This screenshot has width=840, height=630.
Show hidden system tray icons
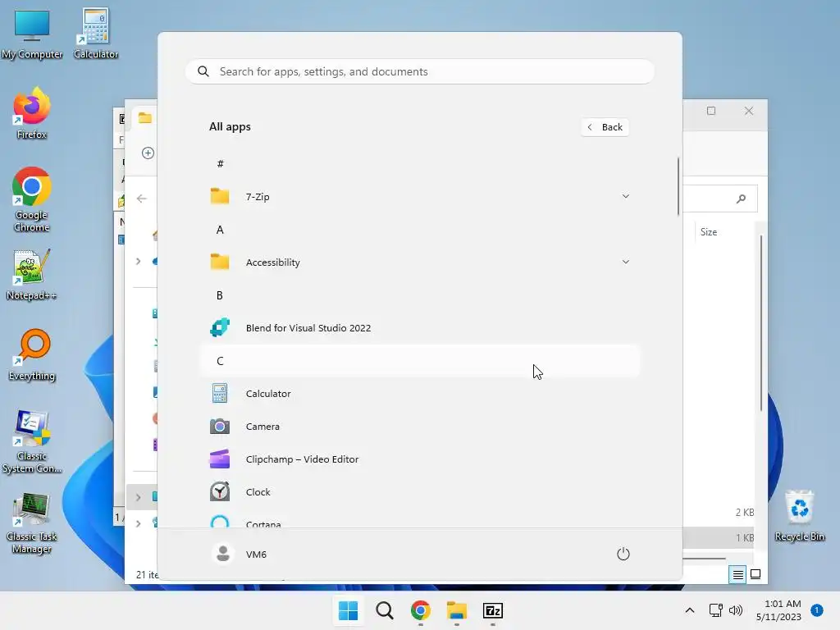[x=690, y=610]
